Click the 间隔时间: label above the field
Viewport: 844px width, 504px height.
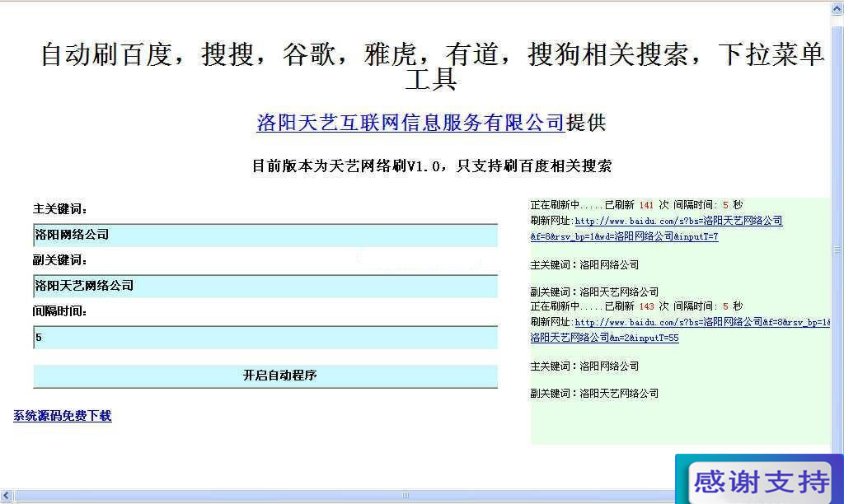click(x=59, y=311)
